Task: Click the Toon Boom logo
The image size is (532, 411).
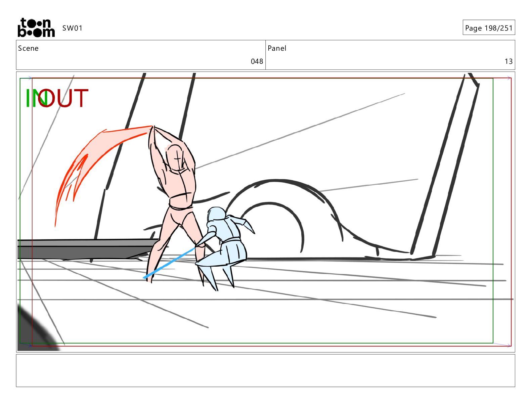Action: pyautogui.click(x=36, y=28)
